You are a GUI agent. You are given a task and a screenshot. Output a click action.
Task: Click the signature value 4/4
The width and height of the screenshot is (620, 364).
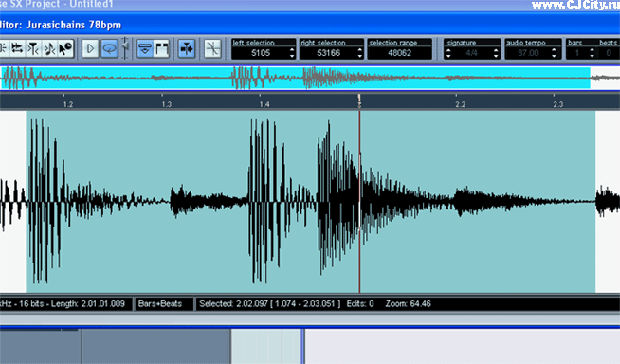471,53
